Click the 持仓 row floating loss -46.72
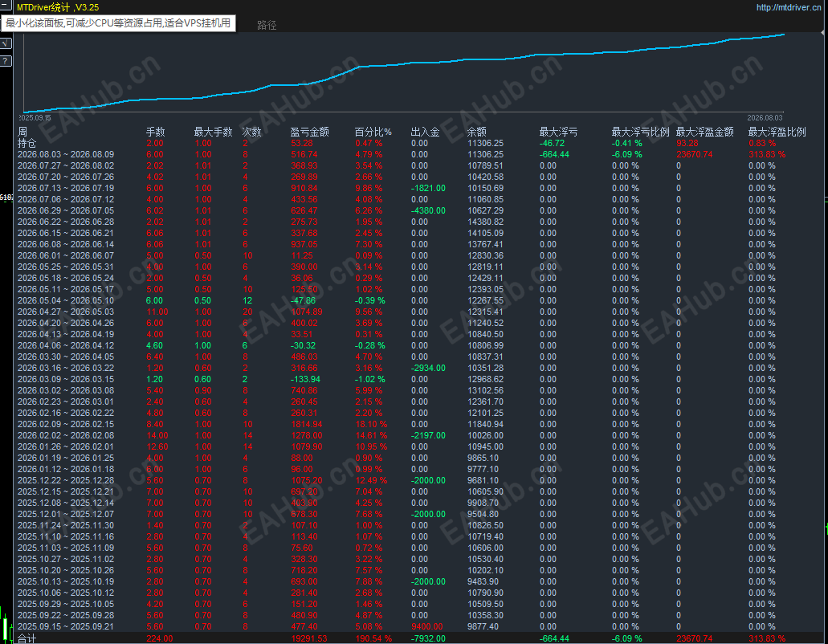828x644 pixels. click(x=552, y=143)
